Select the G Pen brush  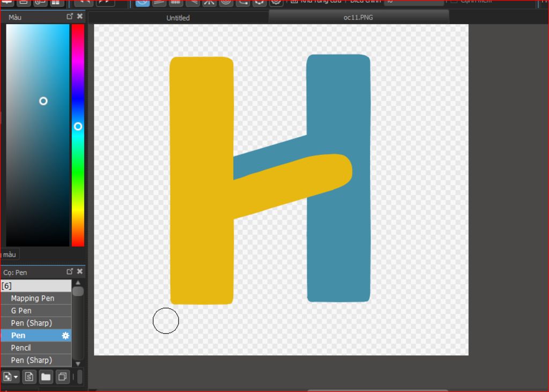pyautogui.click(x=36, y=310)
